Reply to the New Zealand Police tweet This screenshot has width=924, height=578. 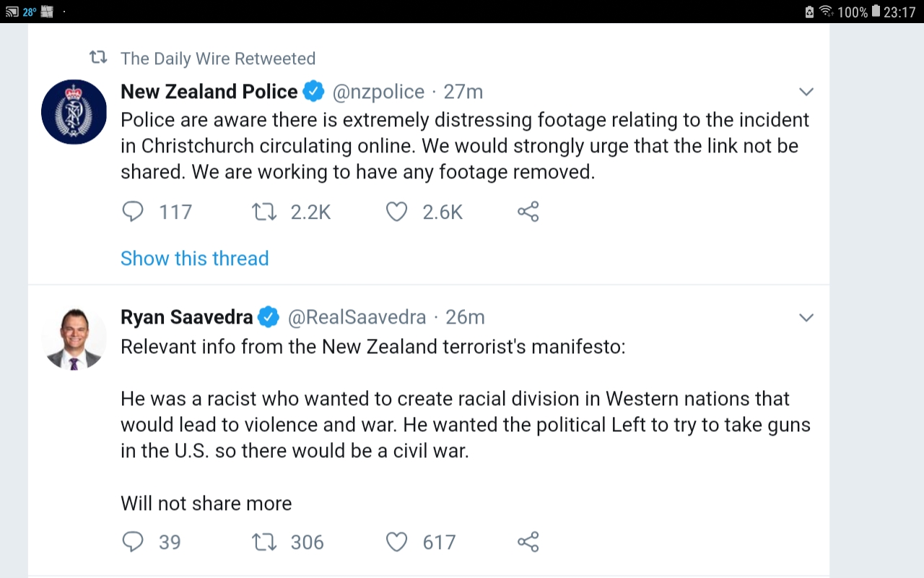click(133, 212)
